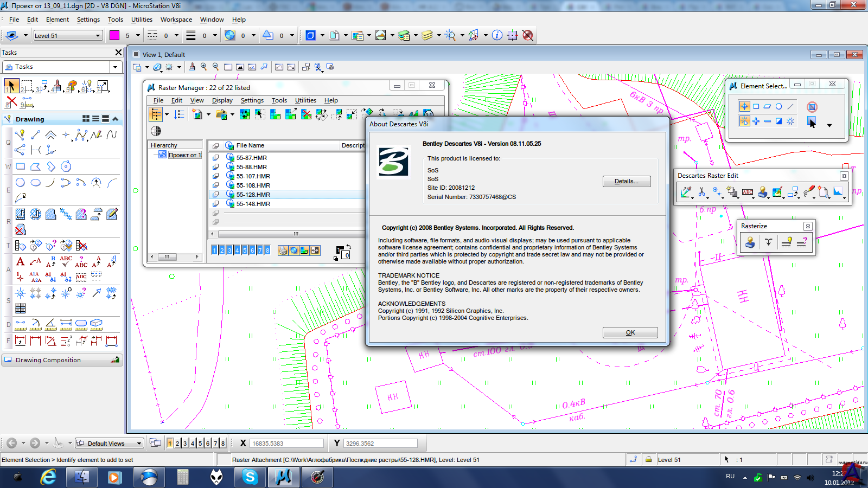Click the ABC text icon in Descartes Raster Edit
The width and height of the screenshot is (868, 488).
748,192
